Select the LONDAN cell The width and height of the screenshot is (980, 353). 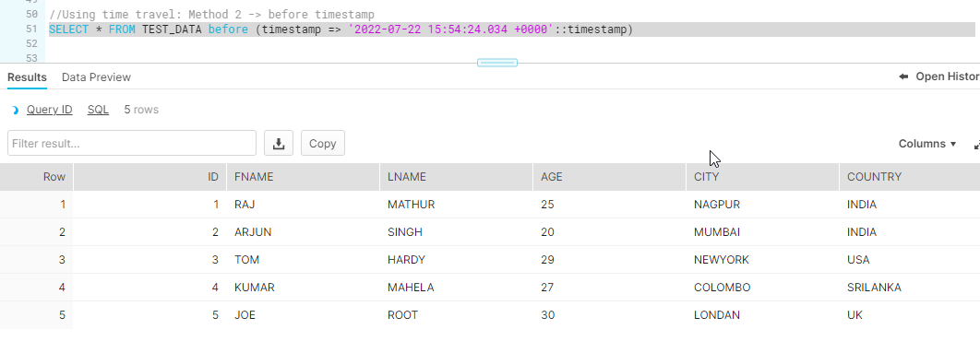[x=762, y=315]
